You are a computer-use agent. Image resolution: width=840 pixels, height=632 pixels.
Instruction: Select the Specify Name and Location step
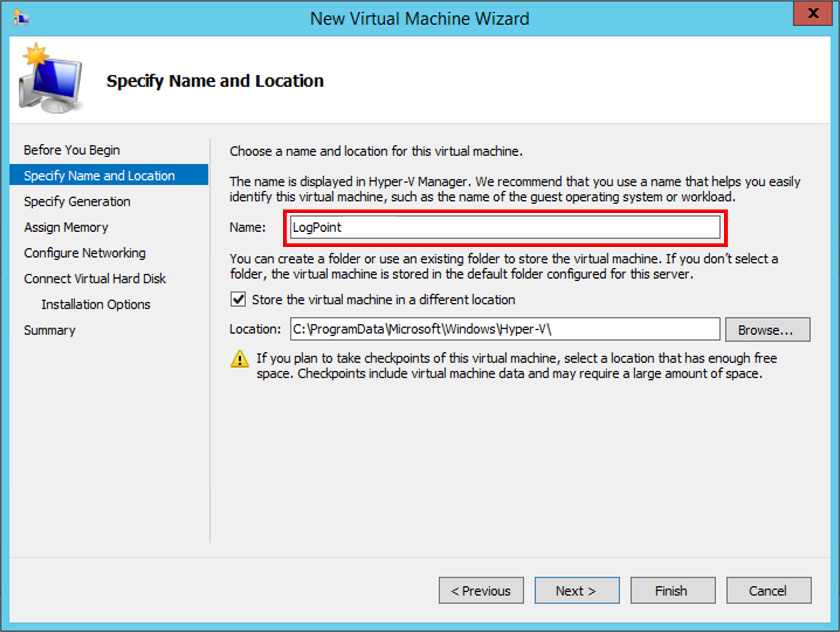99,176
